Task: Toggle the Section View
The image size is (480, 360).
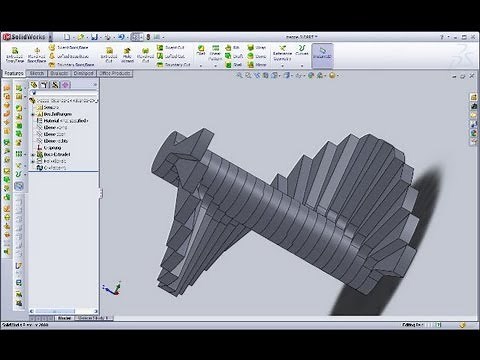Action: (265, 76)
